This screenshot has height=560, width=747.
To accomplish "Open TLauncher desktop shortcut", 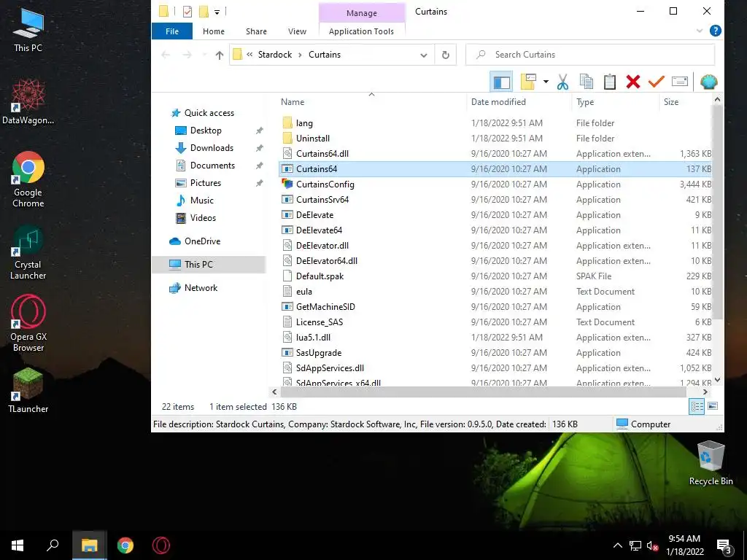I will pyautogui.click(x=28, y=391).
